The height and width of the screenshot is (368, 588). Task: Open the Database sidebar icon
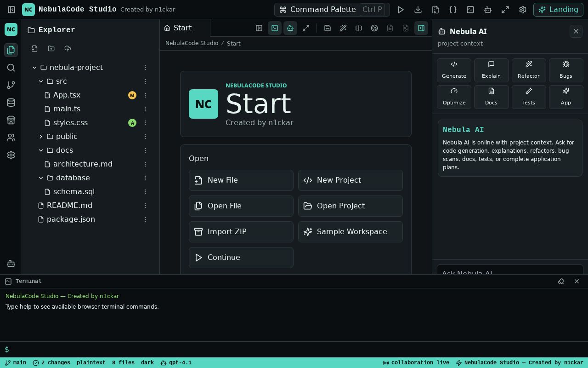11,103
